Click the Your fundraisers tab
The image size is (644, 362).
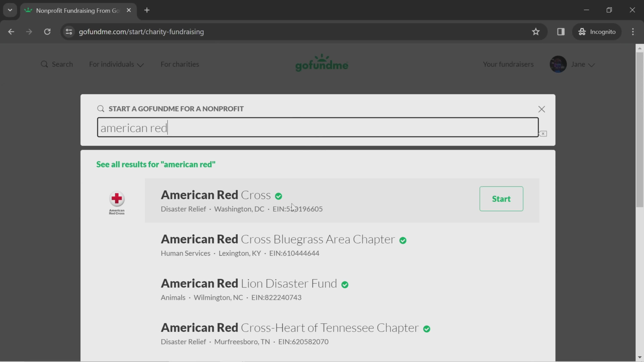tap(508, 64)
